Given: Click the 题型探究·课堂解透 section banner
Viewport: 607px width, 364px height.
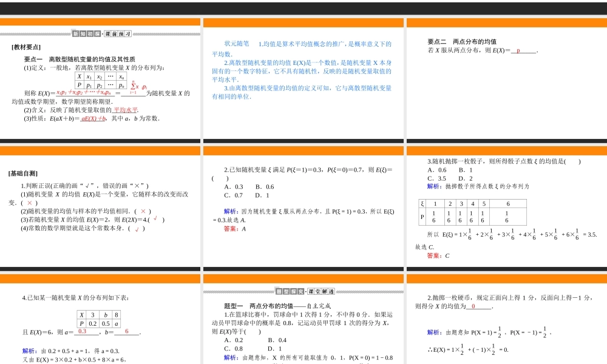Looking at the screenshot, I should tap(305, 291).
